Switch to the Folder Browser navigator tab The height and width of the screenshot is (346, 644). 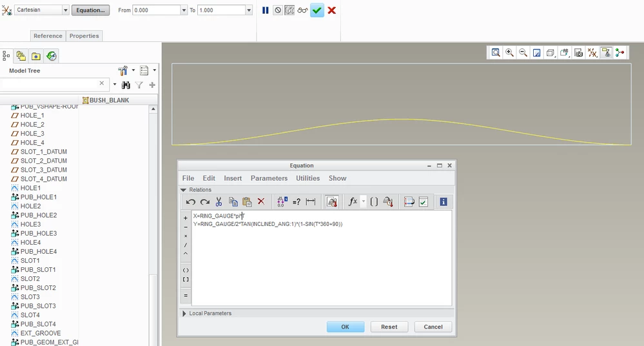(x=21, y=56)
